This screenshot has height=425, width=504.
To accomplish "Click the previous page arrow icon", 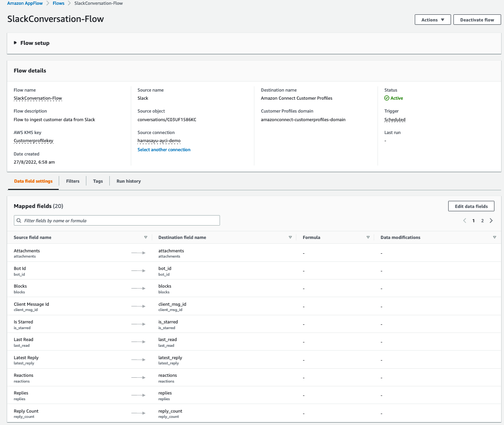I will [x=465, y=221].
